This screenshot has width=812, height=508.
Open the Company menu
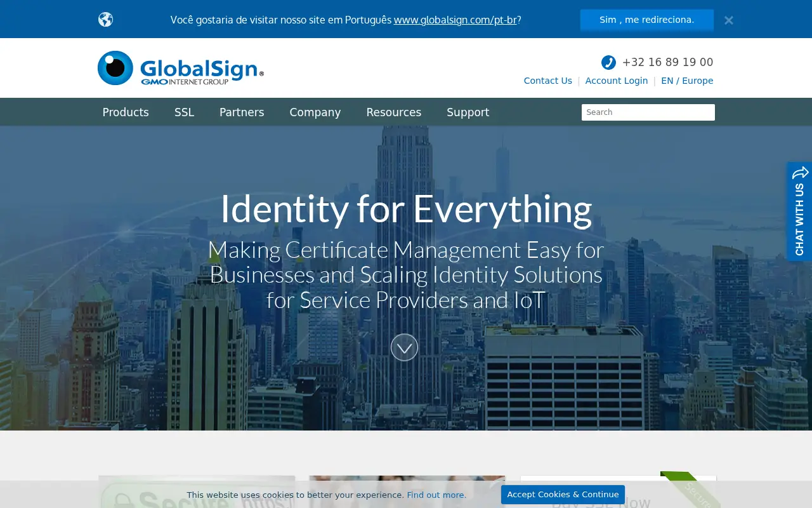[x=315, y=112]
